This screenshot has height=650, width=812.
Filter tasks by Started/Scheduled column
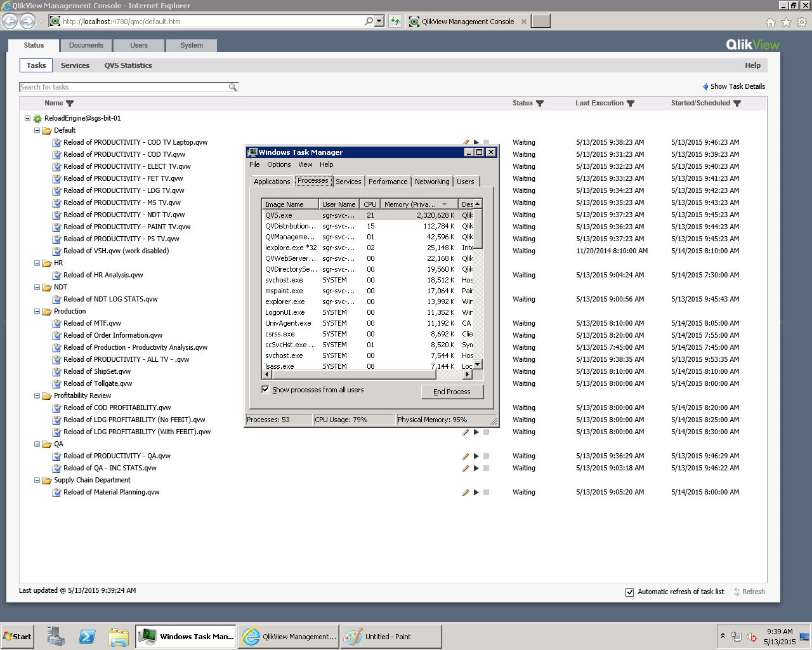pos(737,103)
